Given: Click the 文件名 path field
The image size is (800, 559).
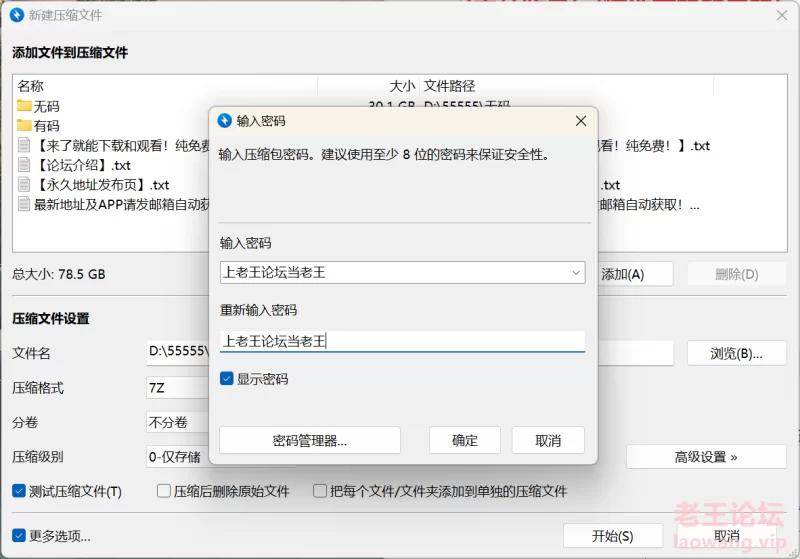Looking at the screenshot, I should click(x=410, y=352).
